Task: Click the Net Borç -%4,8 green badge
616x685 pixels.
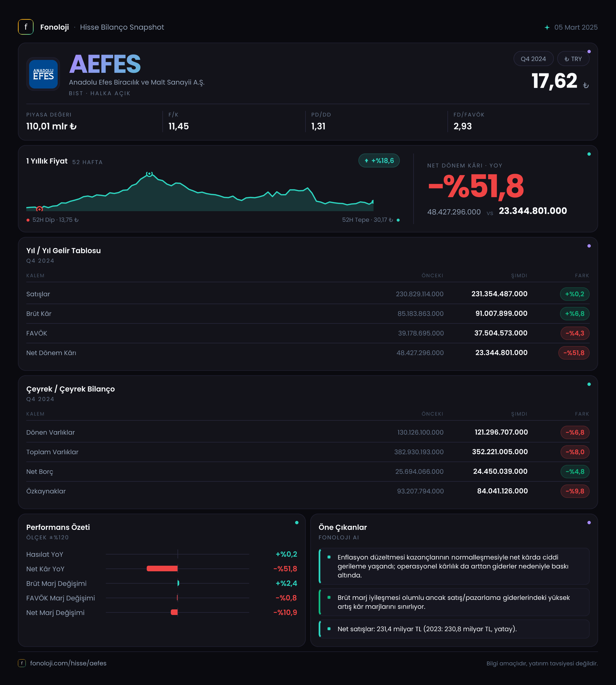Action: click(x=575, y=472)
